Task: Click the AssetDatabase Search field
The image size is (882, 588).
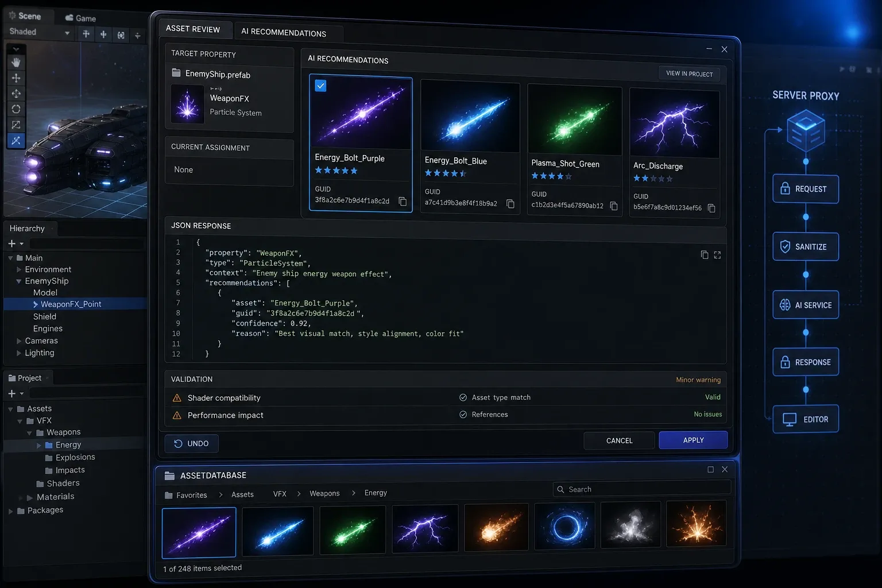Action: [641, 489]
